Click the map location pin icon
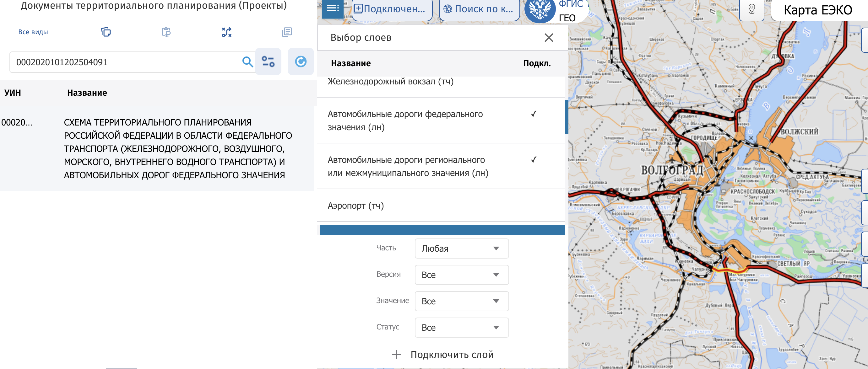The height and width of the screenshot is (369, 868). [x=751, y=9]
